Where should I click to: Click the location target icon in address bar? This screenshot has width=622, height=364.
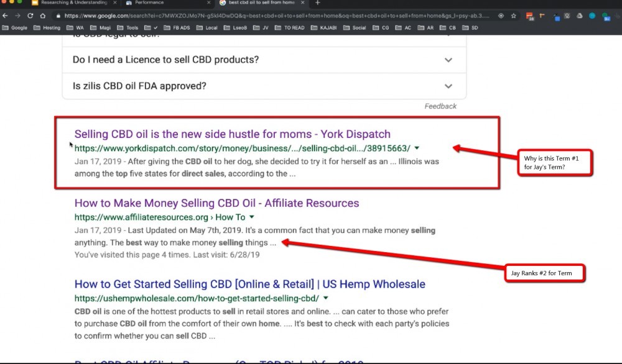(501, 16)
